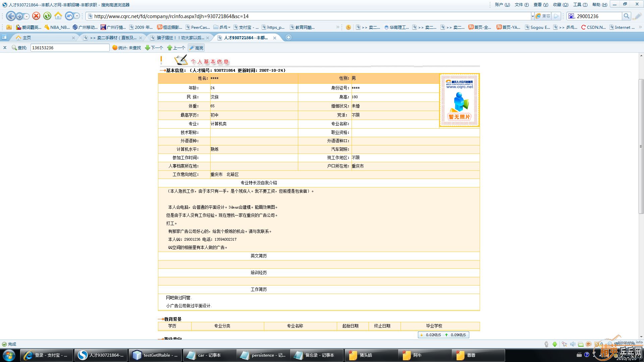Open the Windows Start button

click(9, 355)
